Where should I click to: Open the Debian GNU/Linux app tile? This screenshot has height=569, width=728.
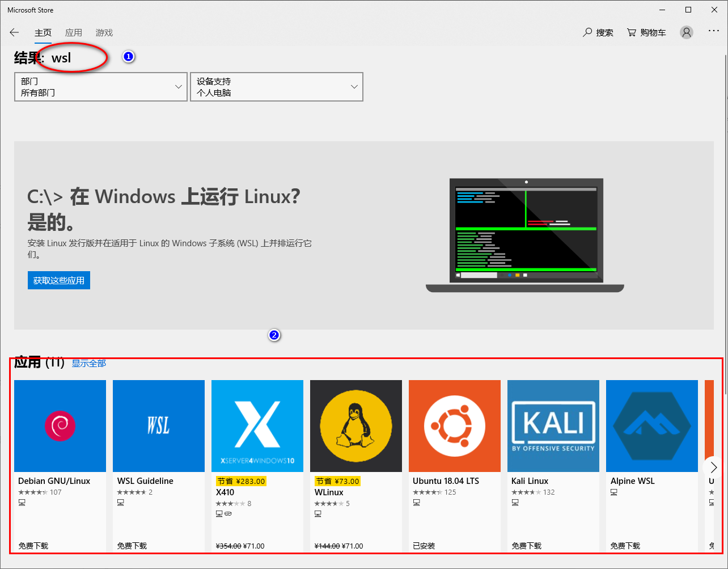60,425
